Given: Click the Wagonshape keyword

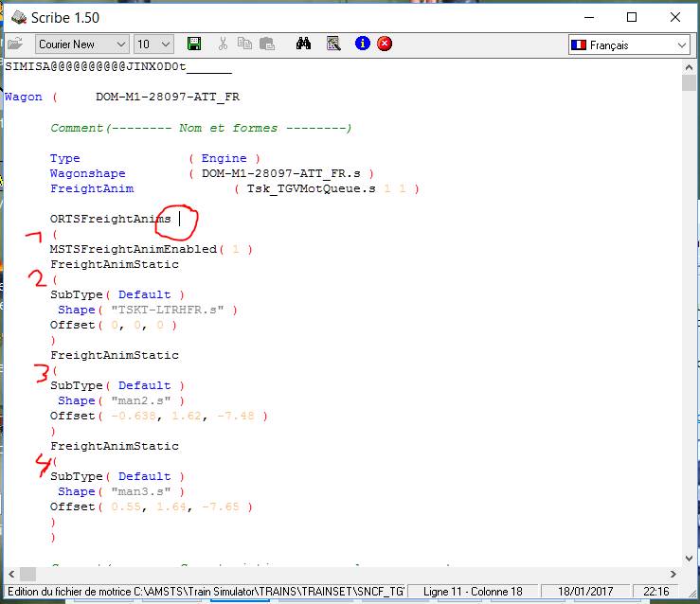Looking at the screenshot, I should [x=87, y=173].
